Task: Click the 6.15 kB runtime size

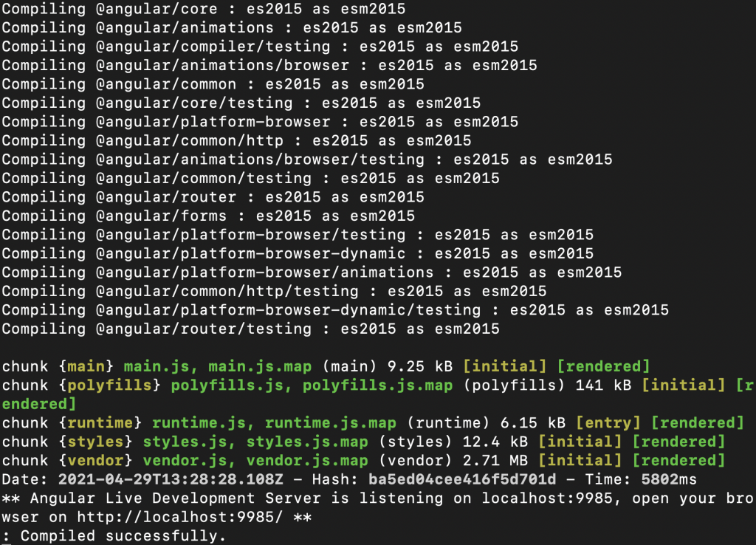Action: 533,423
